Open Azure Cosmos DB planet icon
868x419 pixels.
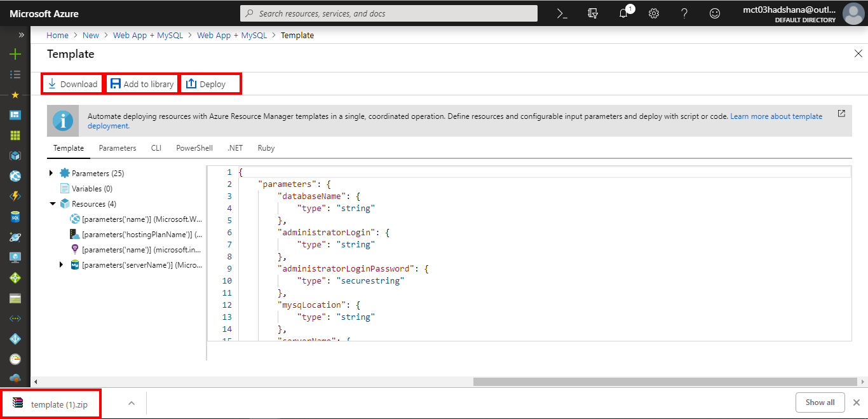[x=15, y=237]
